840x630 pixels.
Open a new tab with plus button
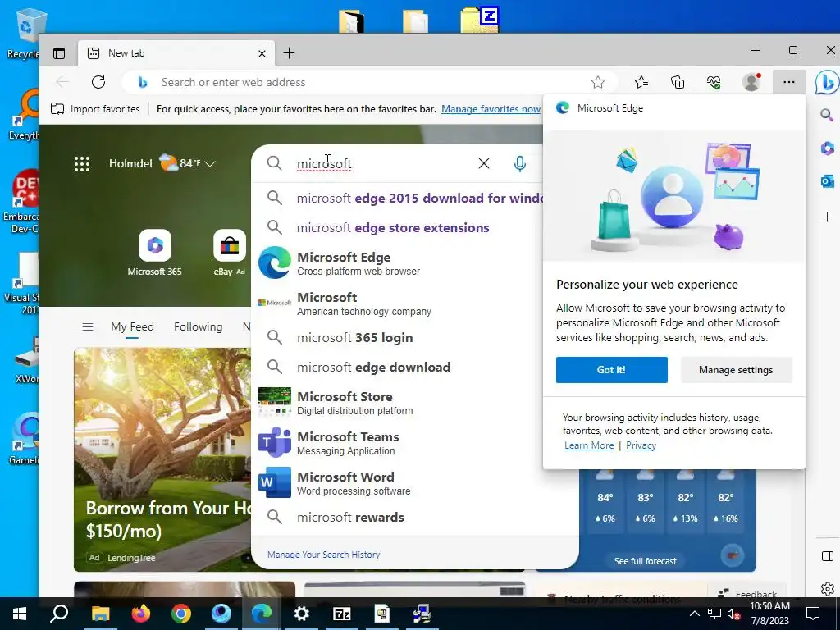(289, 53)
